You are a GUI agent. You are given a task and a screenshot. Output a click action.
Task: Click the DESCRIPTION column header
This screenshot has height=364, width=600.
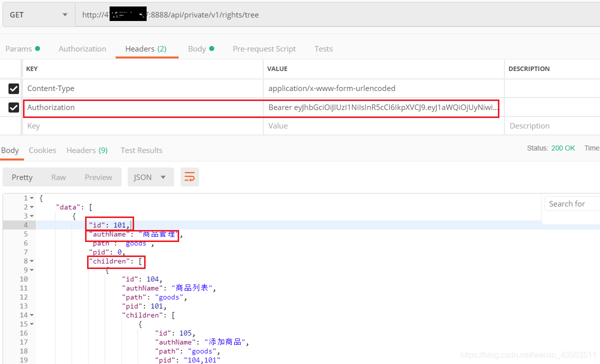(x=529, y=69)
